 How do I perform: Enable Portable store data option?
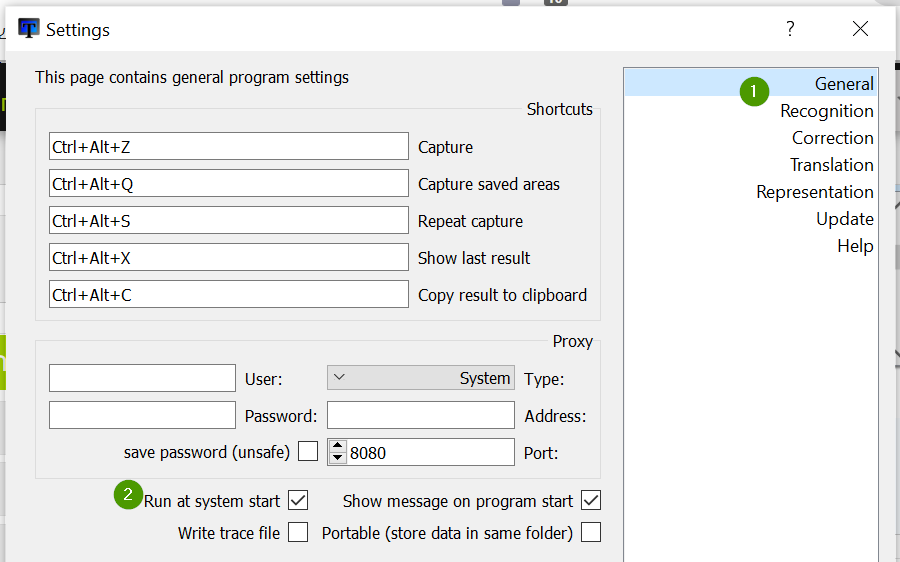click(591, 532)
